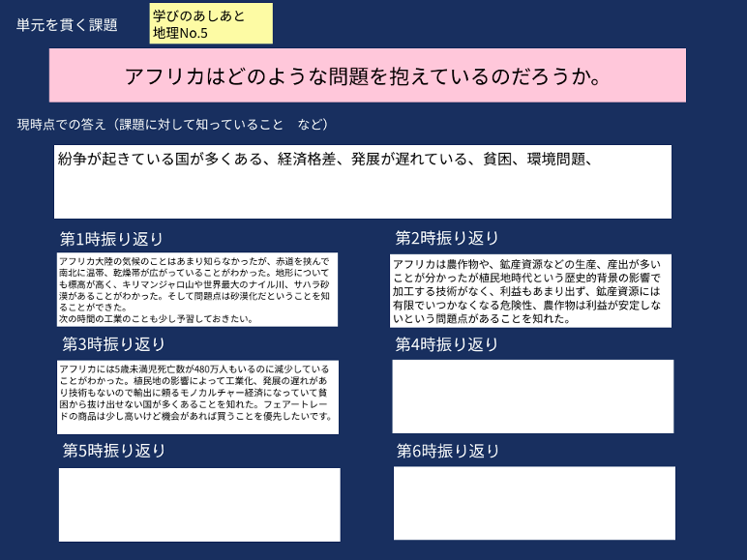Screen dimensions: 747x560
Task: Click the empty fourth lesson reflection box
Action: click(532, 397)
